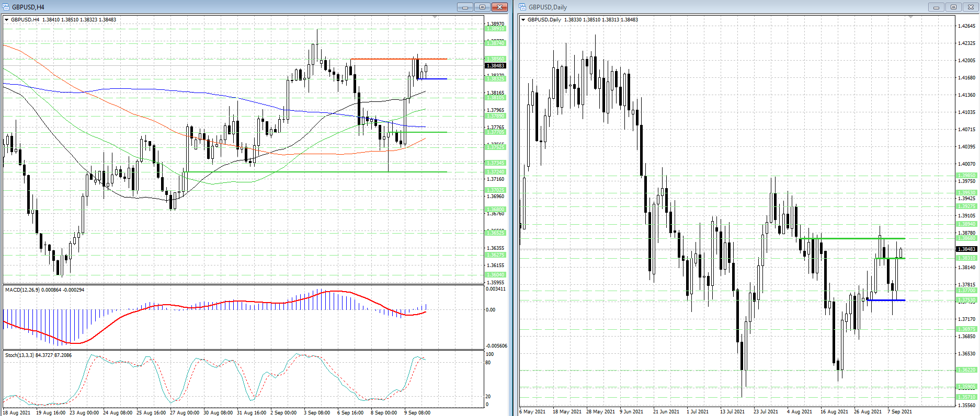Select the short blue line at 1.38325 on H4

coord(432,79)
